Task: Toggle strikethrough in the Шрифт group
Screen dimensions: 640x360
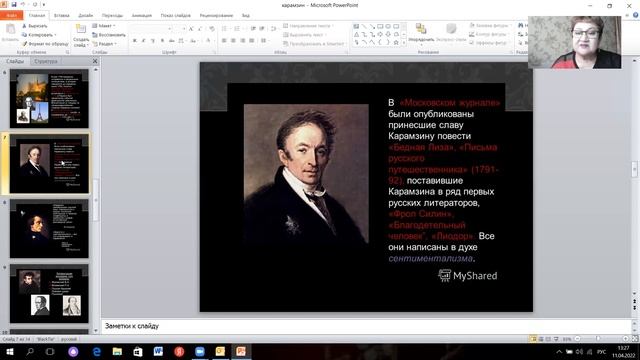Action: (x=171, y=41)
